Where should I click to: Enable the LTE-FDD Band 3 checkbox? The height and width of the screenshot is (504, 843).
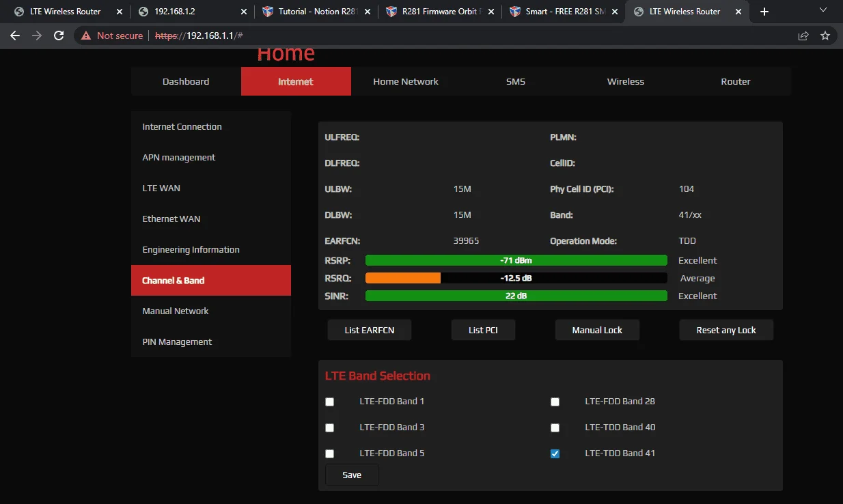point(329,428)
